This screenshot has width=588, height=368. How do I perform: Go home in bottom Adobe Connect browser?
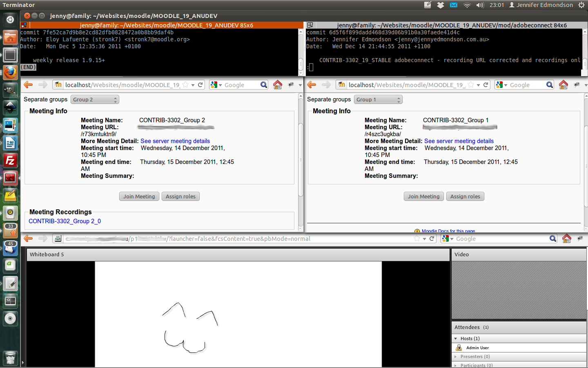[567, 238]
